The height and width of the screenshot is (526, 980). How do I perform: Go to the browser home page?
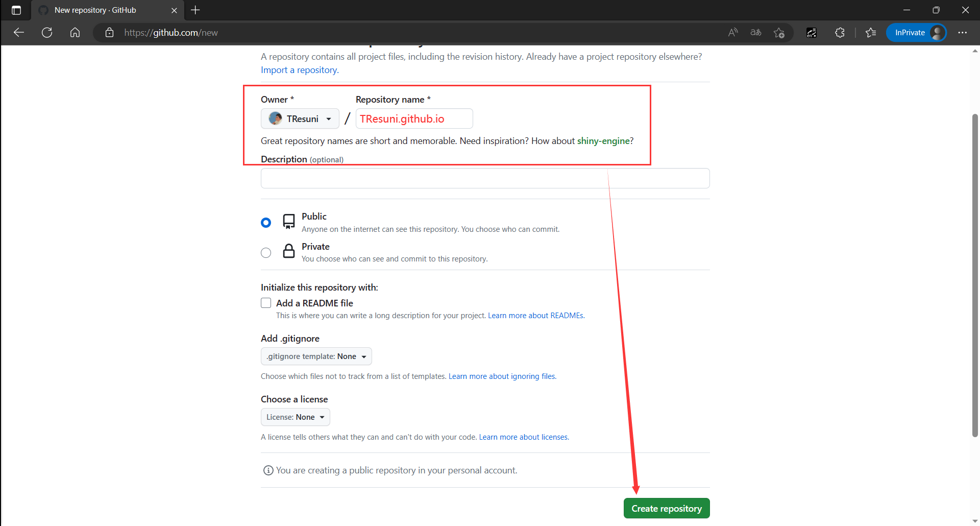click(x=75, y=33)
